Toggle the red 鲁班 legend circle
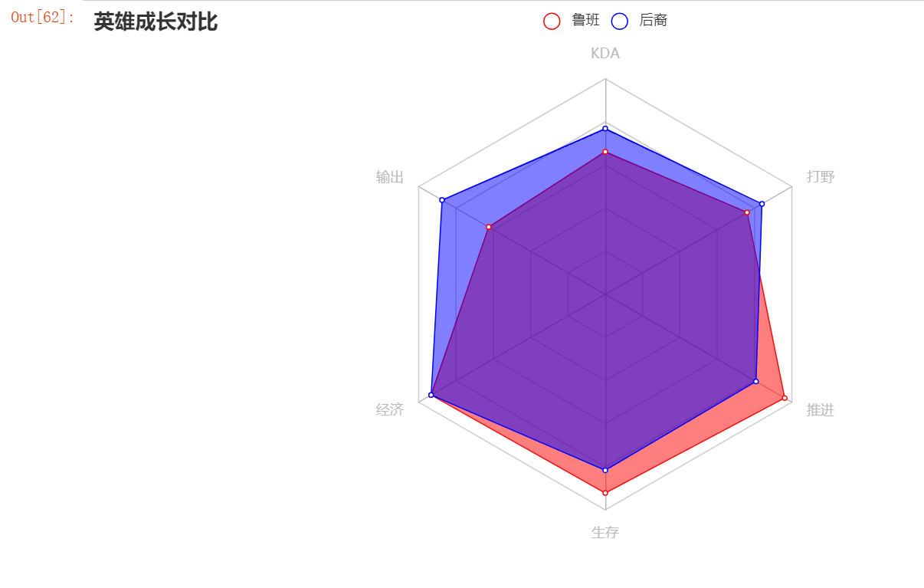 (x=552, y=21)
